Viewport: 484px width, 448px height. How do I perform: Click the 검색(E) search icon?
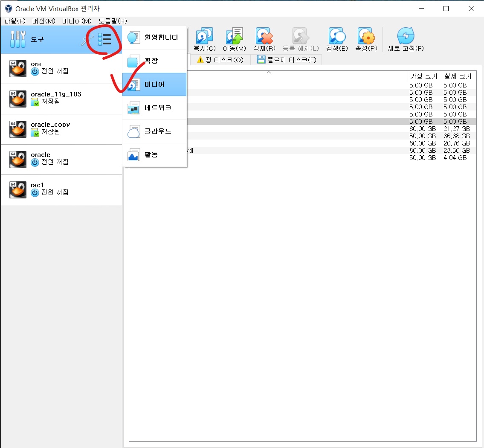pos(337,36)
